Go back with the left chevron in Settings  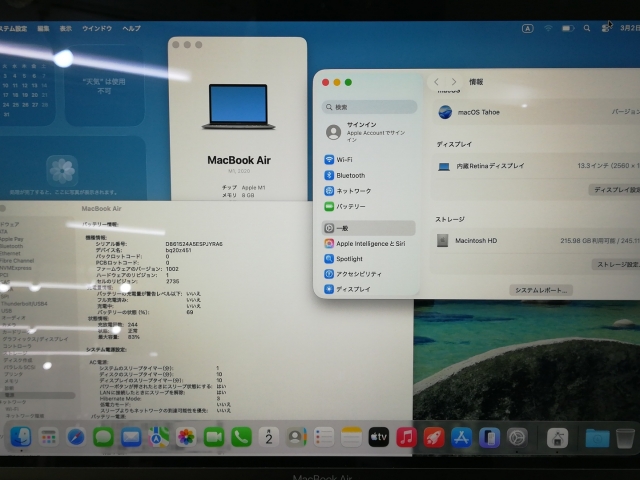point(436,82)
